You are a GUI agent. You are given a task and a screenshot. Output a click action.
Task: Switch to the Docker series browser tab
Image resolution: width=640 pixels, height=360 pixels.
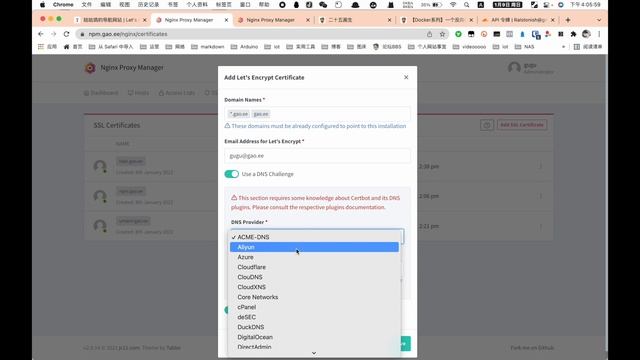click(438, 20)
